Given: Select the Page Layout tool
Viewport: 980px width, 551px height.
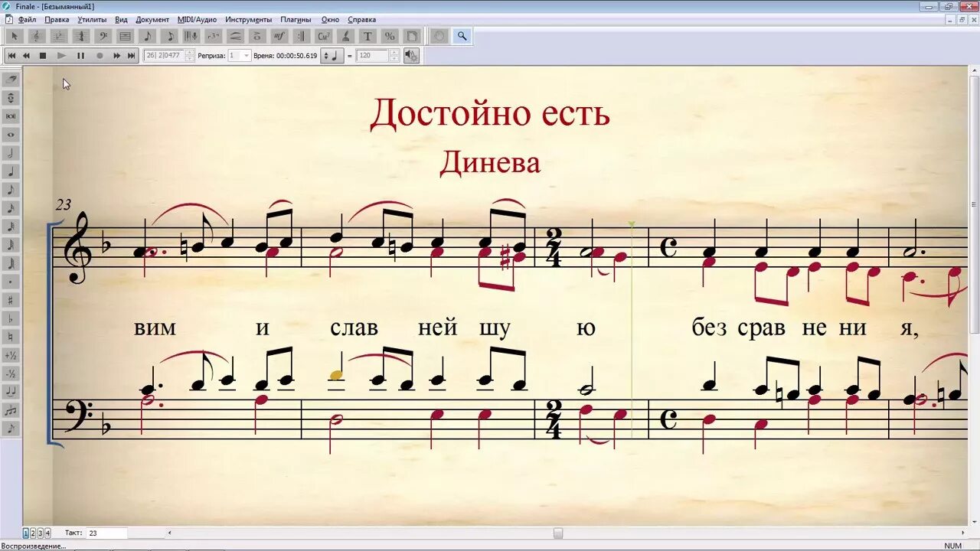Looking at the screenshot, I should tap(411, 36).
